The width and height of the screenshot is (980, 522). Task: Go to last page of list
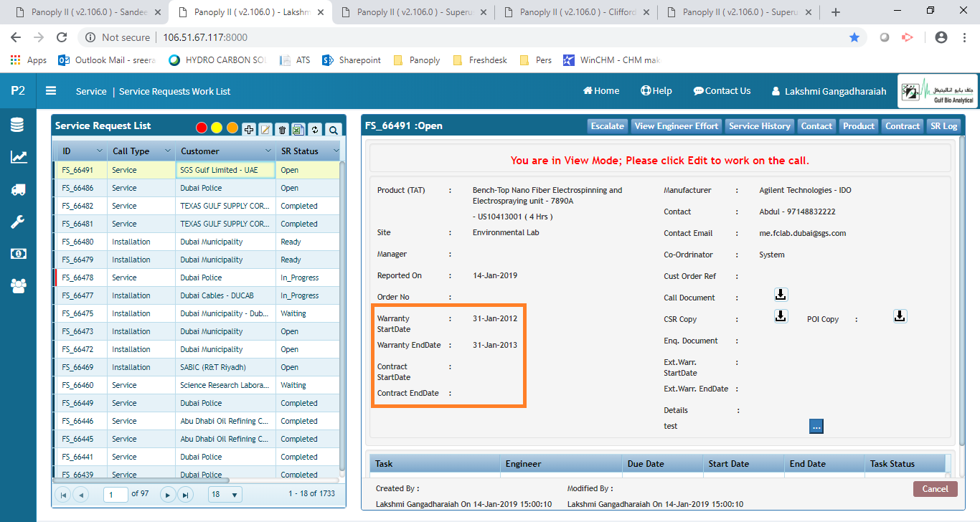click(185, 494)
